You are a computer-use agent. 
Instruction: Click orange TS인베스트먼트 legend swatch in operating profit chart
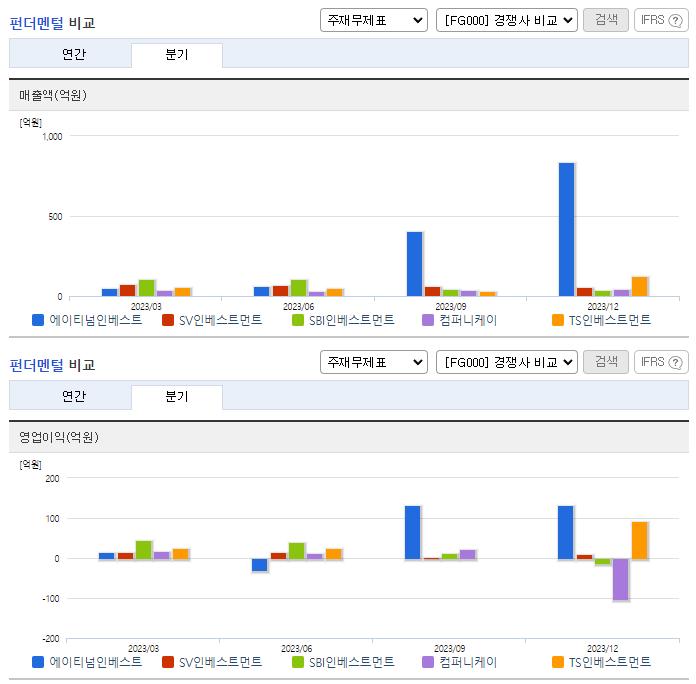tap(558, 662)
